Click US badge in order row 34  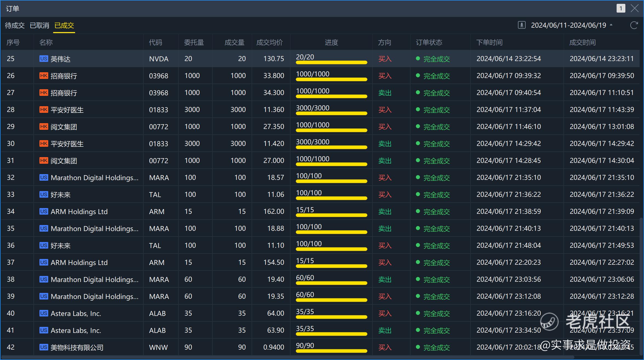click(44, 211)
